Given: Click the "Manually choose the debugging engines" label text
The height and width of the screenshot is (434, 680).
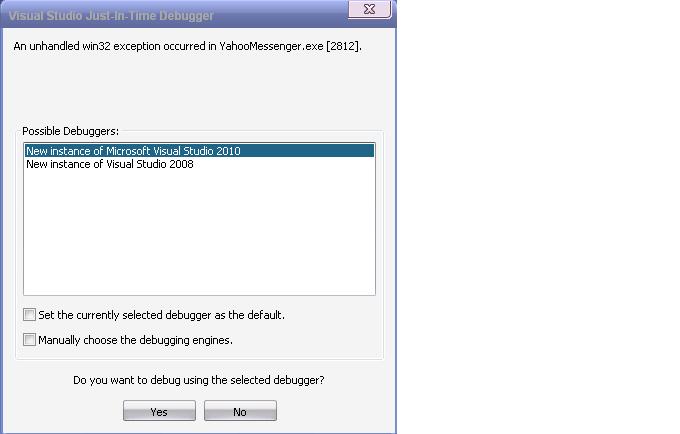Looking at the screenshot, I should (135, 340).
